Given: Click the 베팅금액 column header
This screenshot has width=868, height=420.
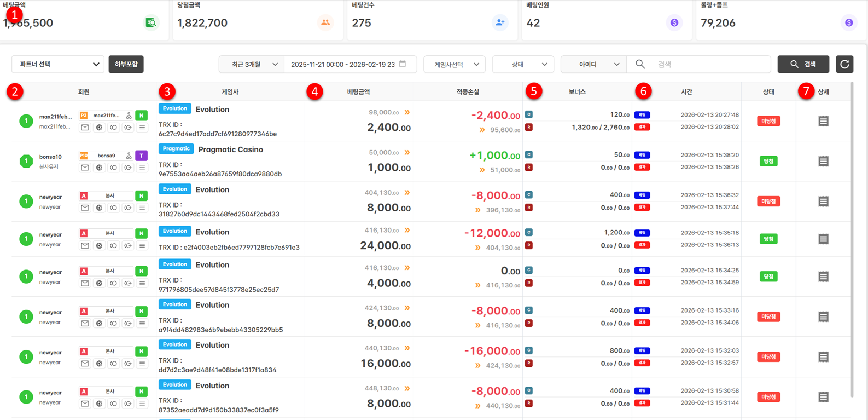Looking at the screenshot, I should tap(358, 92).
